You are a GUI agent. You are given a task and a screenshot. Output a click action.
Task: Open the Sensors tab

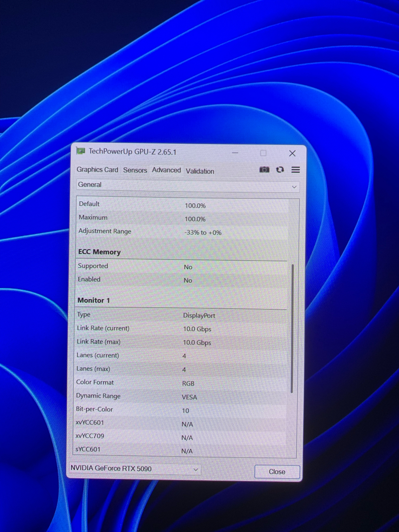(135, 170)
